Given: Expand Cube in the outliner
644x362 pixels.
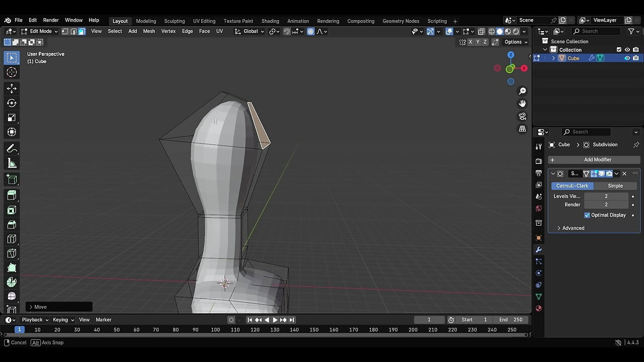Looking at the screenshot, I should [x=553, y=58].
